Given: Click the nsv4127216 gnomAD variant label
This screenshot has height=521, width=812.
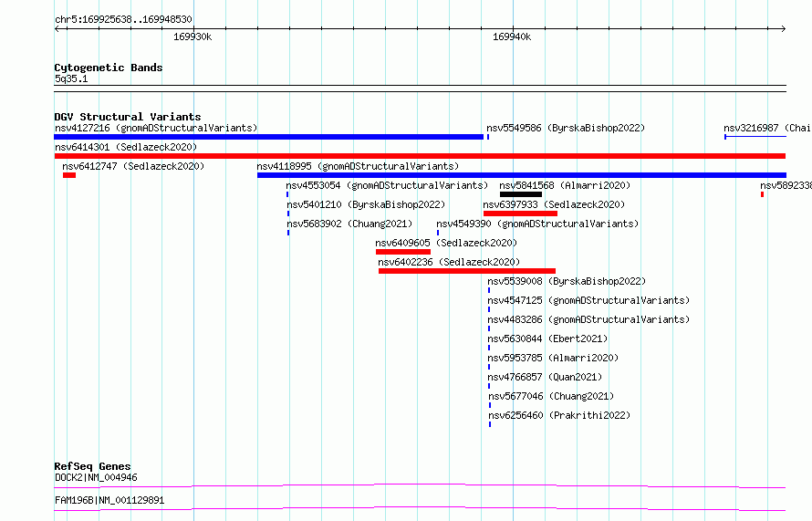Looking at the screenshot, I should (156, 128).
